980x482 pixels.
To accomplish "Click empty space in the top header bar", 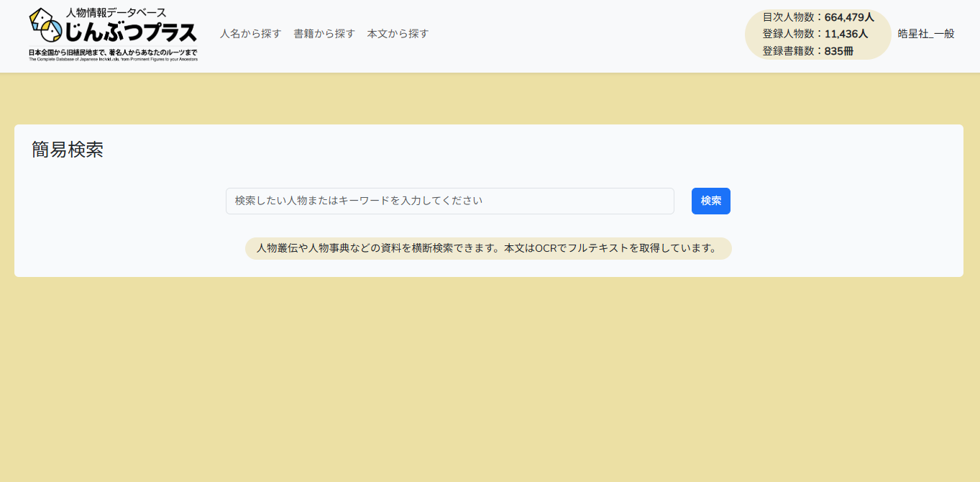I will 575,36.
